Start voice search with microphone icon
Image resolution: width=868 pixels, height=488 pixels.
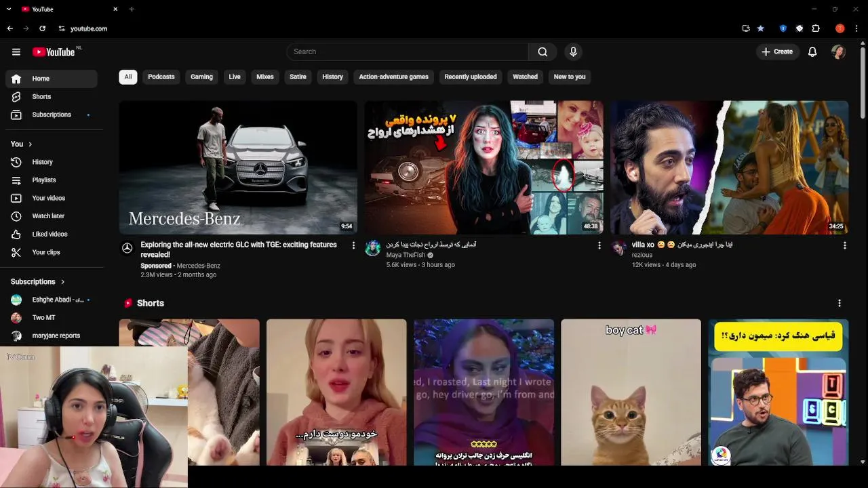click(573, 52)
